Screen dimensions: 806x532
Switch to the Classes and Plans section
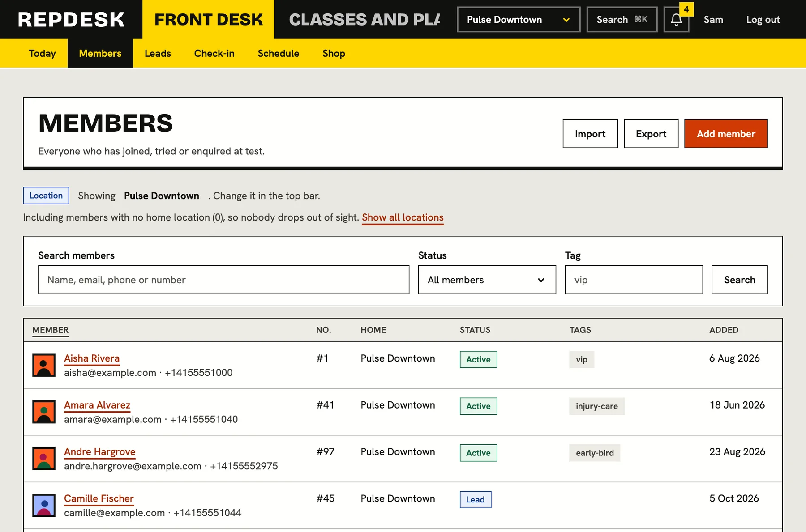[364, 20]
